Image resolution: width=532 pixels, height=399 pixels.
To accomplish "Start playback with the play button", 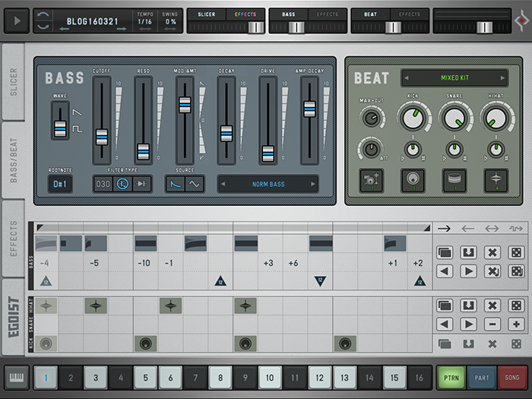I will [x=17, y=21].
